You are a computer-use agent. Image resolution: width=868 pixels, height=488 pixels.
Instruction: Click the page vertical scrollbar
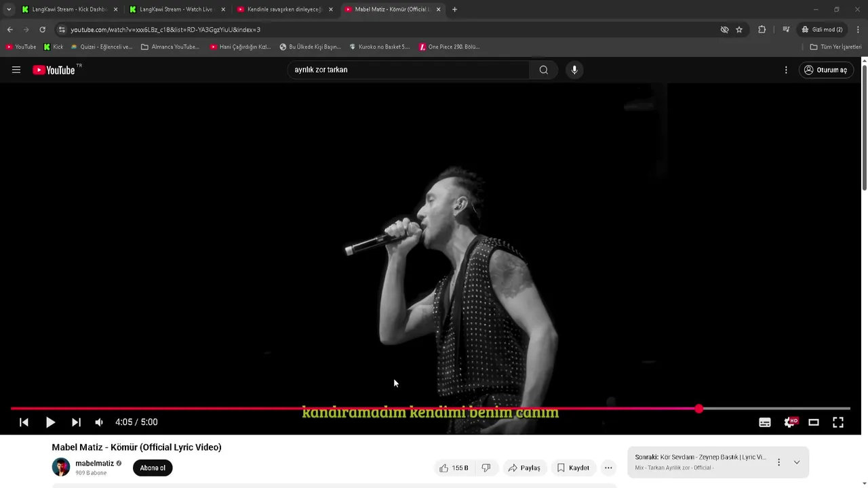tap(864, 127)
